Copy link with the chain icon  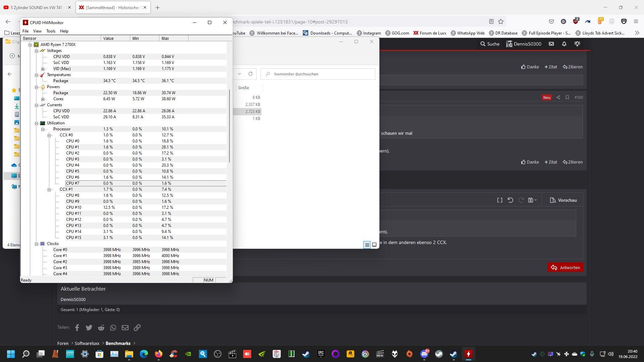pyautogui.click(x=137, y=328)
